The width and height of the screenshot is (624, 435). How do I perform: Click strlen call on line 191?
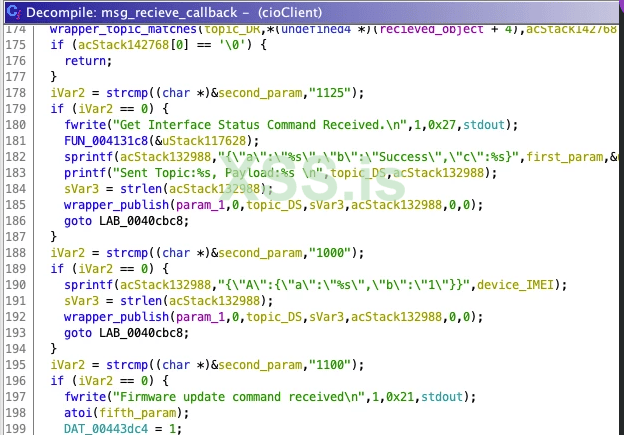coord(141,301)
